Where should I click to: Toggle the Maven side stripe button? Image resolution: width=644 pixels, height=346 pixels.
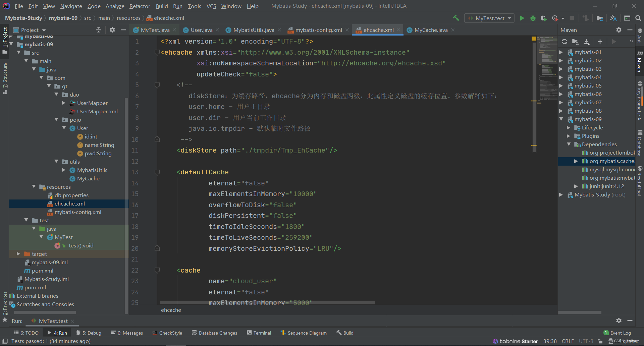pyautogui.click(x=640, y=61)
